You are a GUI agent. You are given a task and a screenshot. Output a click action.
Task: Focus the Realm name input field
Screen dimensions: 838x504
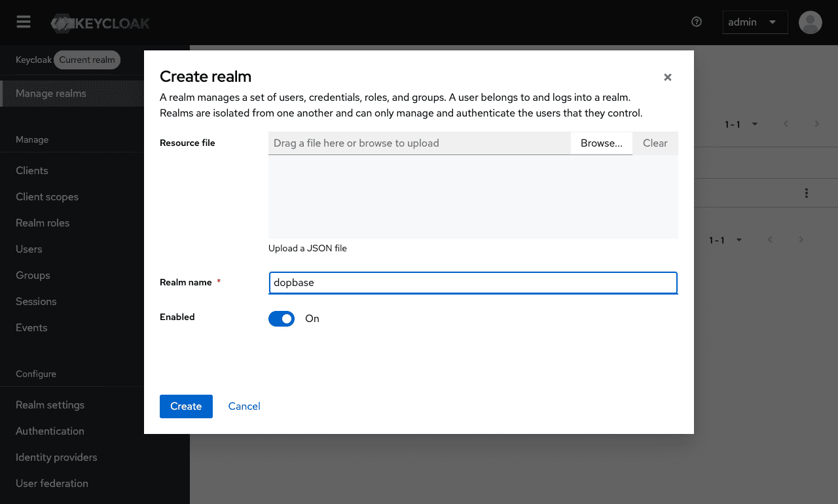coord(473,283)
